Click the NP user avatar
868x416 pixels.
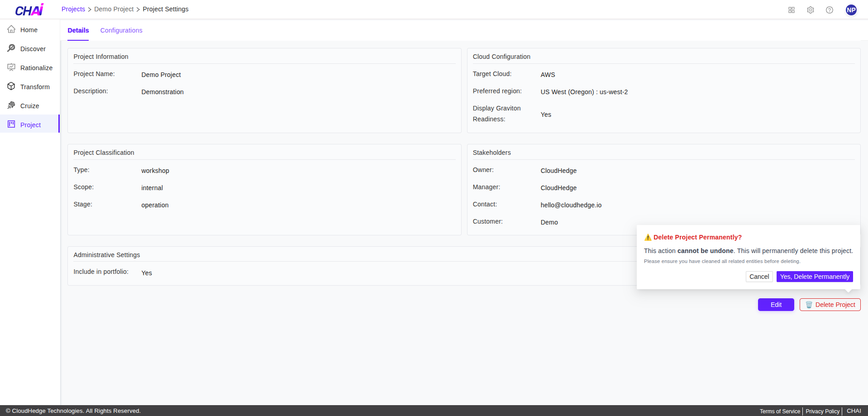(851, 10)
